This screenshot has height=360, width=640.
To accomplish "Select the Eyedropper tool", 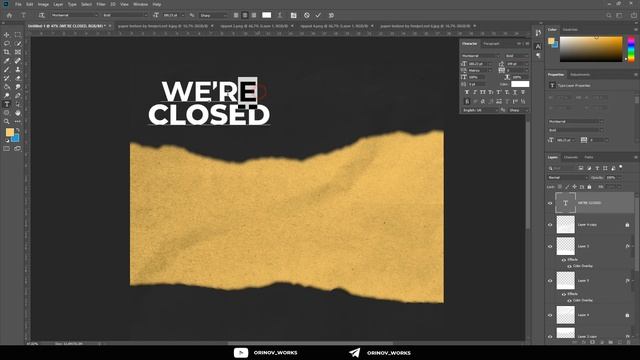I will tap(7, 61).
